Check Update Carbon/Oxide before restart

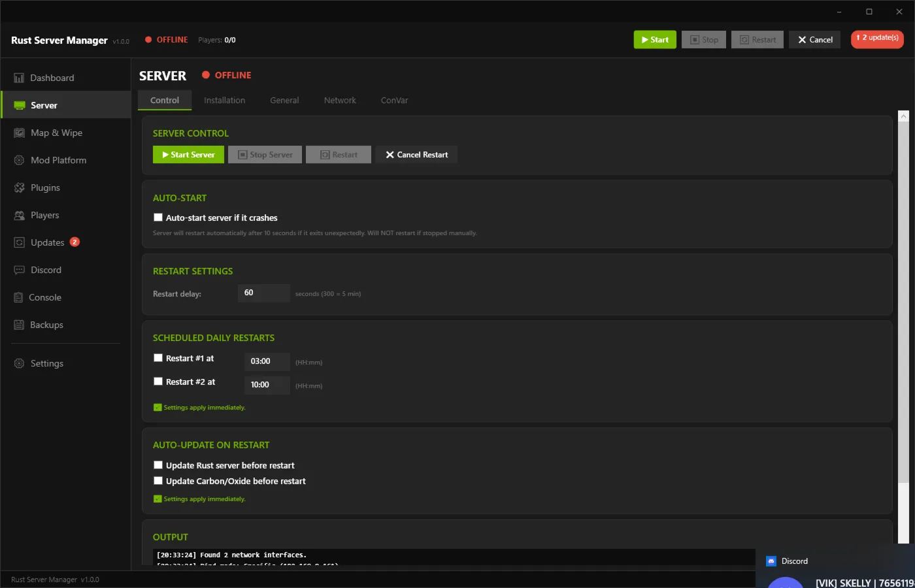click(158, 481)
